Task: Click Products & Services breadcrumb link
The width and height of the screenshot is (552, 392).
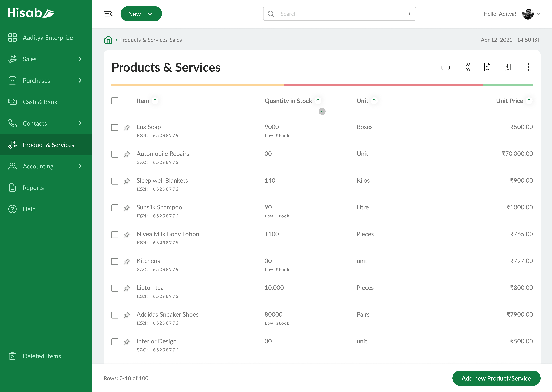Action: [144, 40]
